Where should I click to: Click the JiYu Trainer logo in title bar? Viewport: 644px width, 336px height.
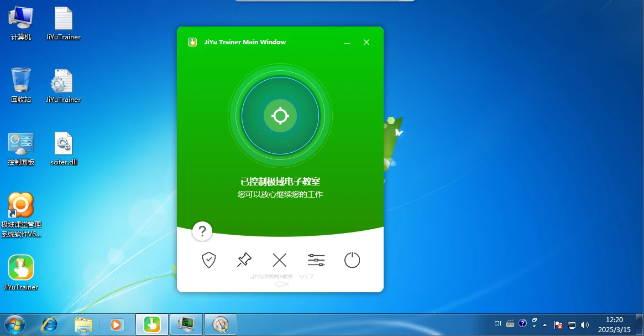192,42
